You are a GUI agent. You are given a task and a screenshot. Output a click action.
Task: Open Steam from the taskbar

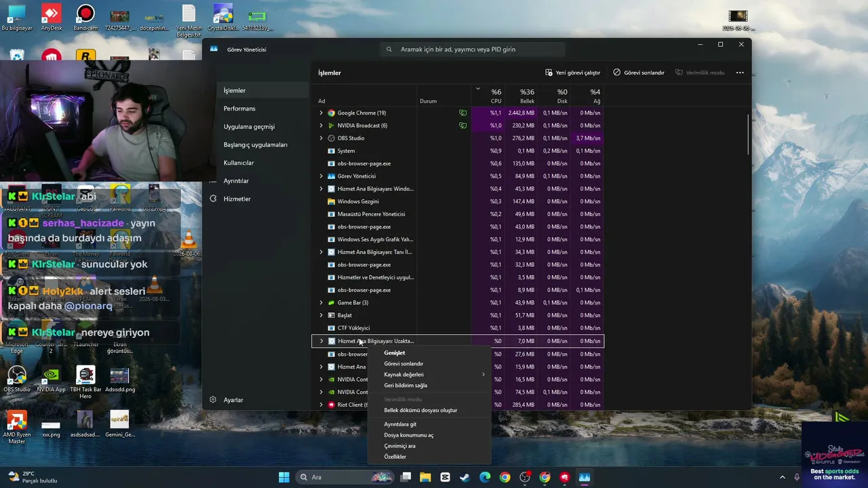tap(465, 477)
